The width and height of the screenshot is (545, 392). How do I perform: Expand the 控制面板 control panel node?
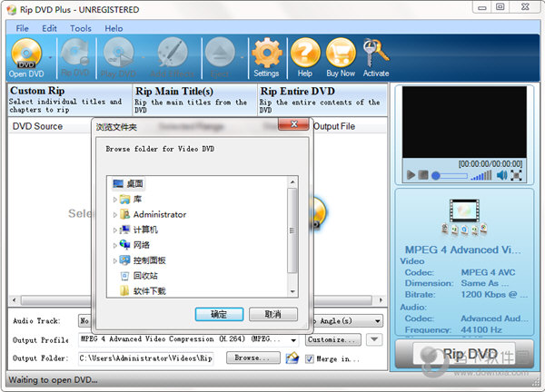click(x=114, y=260)
